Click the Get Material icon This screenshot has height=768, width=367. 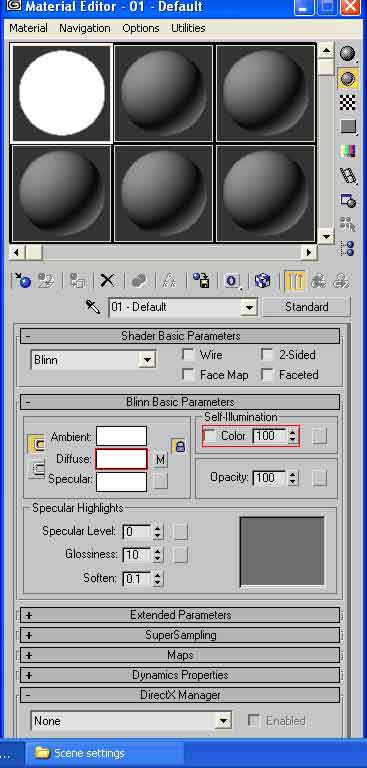(22, 281)
